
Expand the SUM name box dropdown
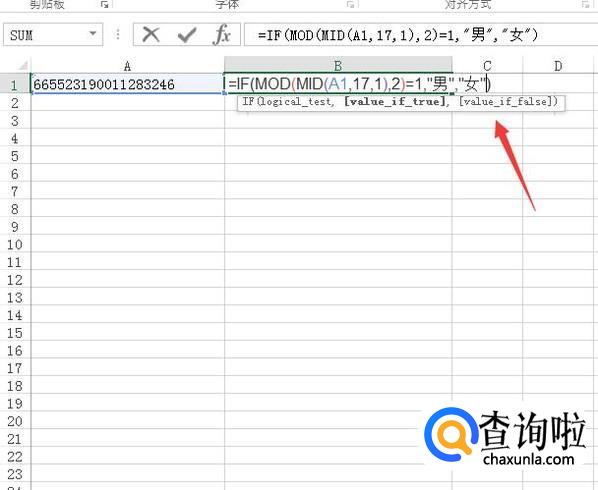(93, 34)
